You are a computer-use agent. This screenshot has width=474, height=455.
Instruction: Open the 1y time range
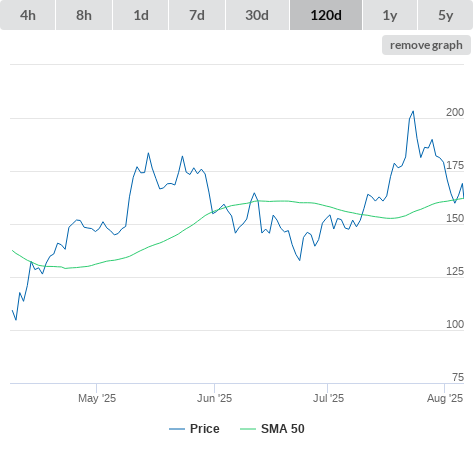390,15
